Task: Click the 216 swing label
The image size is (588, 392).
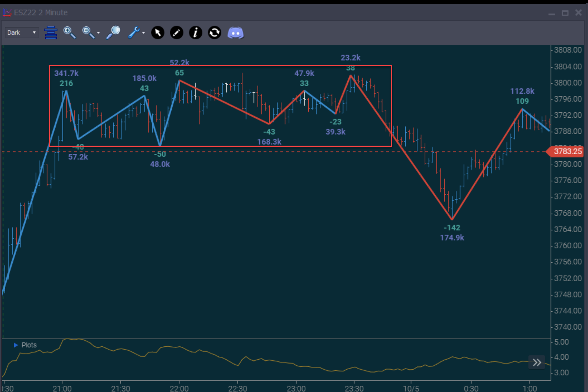Action: tap(66, 84)
